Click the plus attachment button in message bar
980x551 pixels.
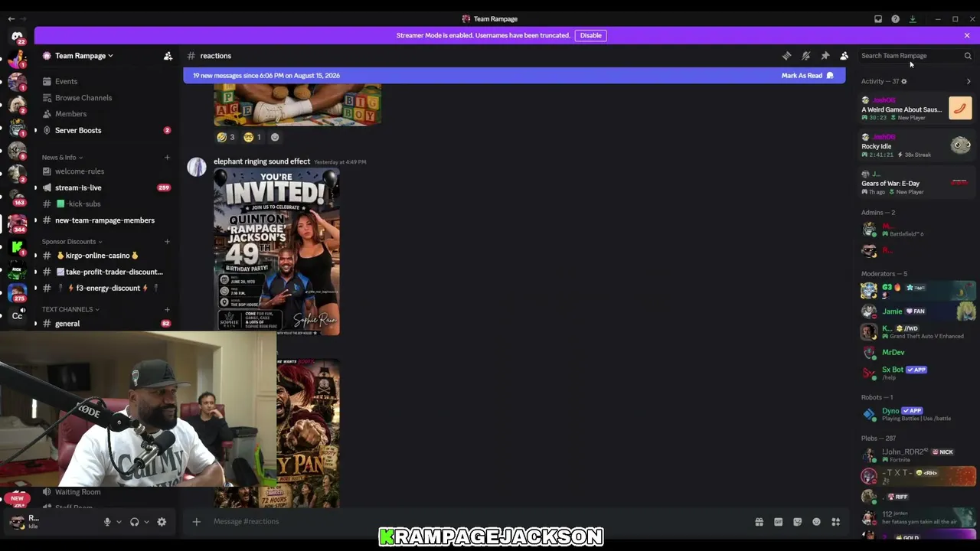coord(196,522)
